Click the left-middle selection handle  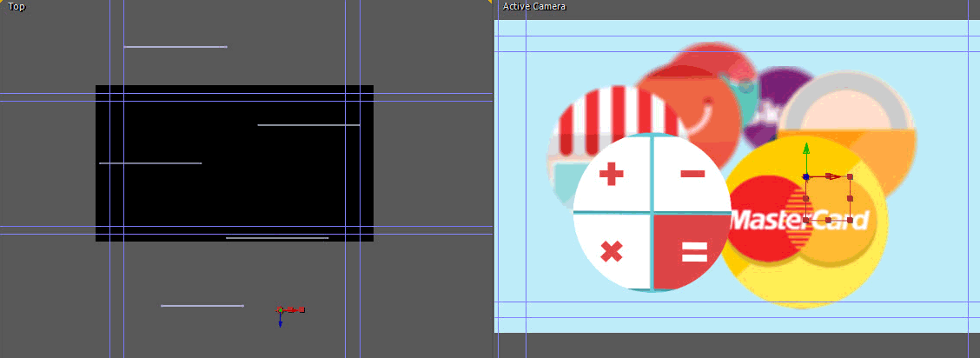coord(806,199)
